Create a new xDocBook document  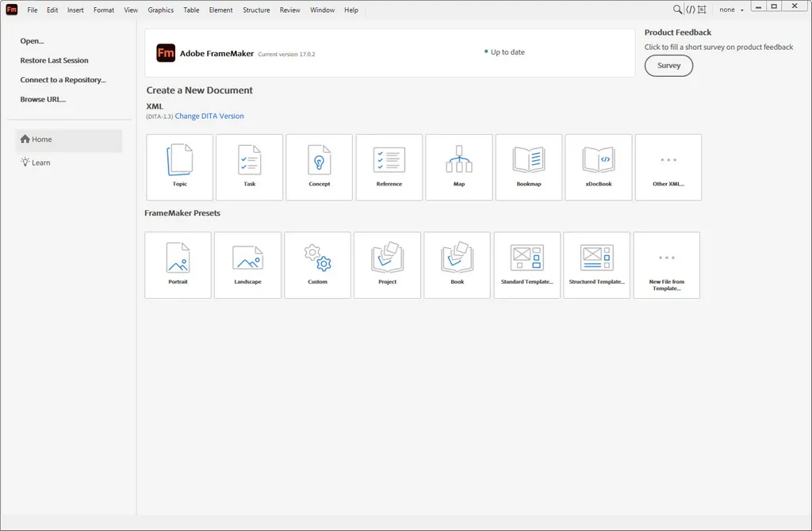(599, 167)
